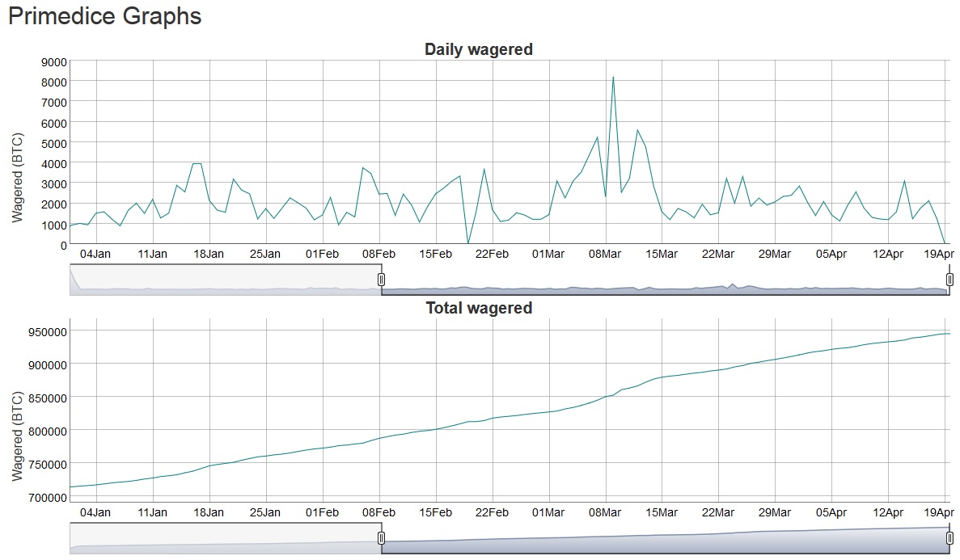Click the 5000 y-axis value

[54, 144]
